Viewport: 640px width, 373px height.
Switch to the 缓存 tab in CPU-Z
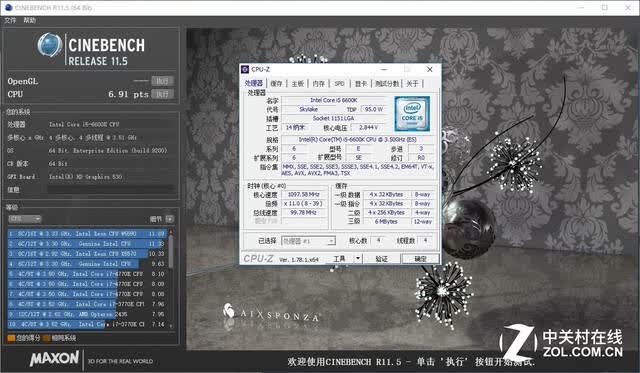[276, 83]
